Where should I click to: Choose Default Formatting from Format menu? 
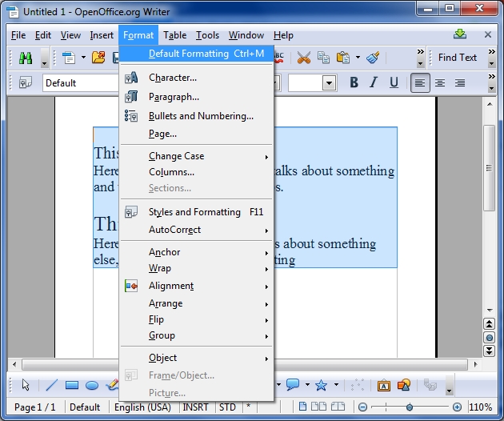(x=196, y=54)
